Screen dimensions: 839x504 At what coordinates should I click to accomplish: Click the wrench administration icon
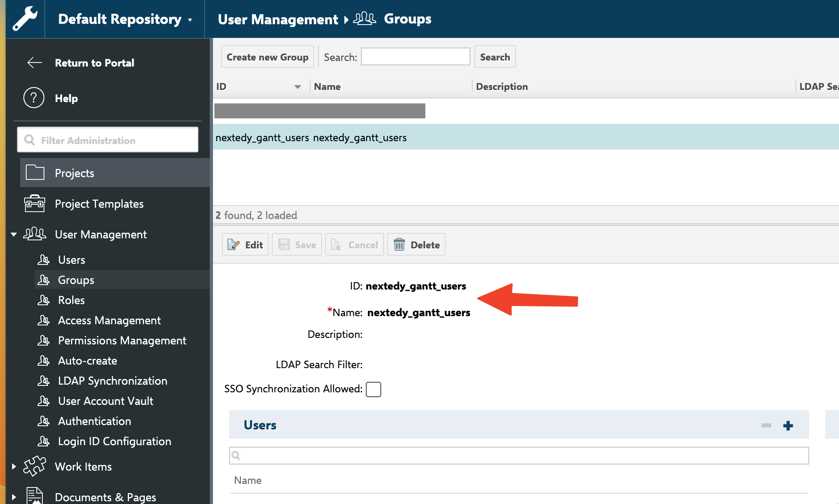tap(25, 19)
